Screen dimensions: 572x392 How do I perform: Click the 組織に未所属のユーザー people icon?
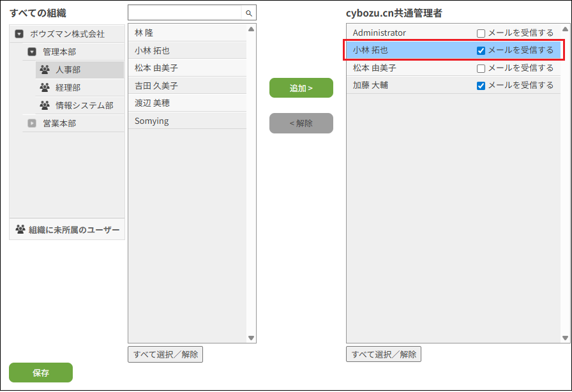20,229
